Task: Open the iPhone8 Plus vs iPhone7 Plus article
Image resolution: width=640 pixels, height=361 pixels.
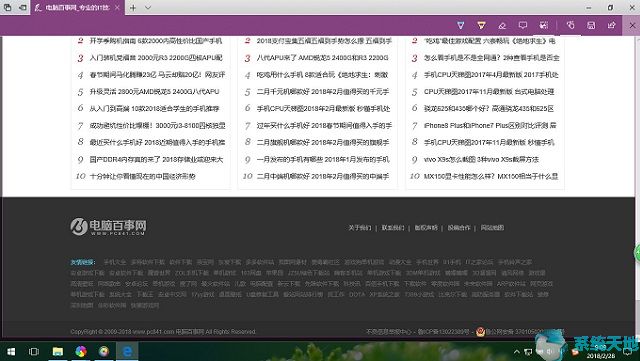Action: pos(490,126)
